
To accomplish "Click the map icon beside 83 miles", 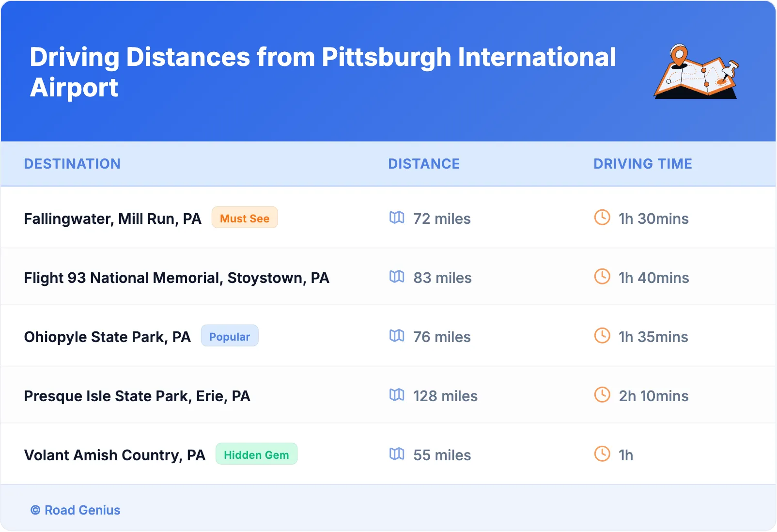I will pos(397,277).
